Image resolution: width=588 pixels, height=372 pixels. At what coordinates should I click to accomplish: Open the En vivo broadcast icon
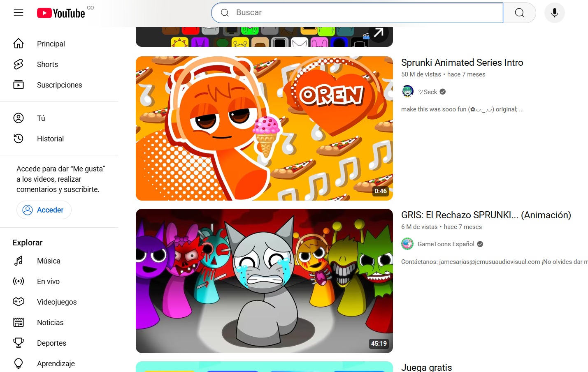tap(19, 281)
